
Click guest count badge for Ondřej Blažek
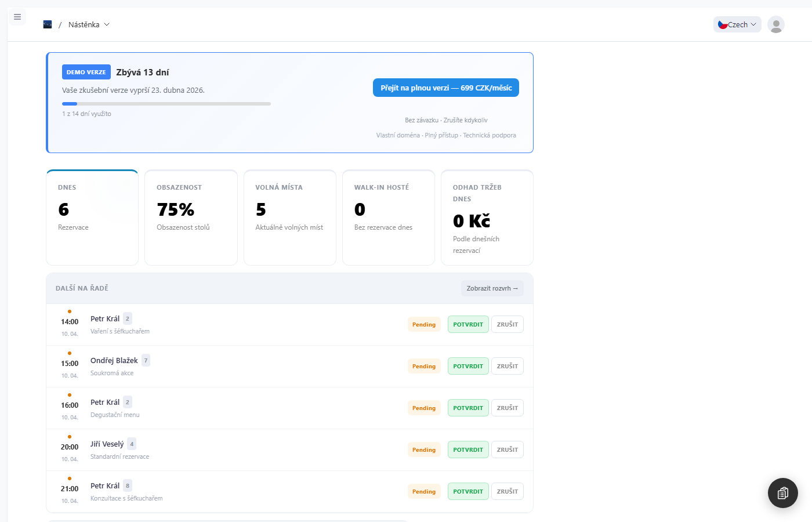146,361
